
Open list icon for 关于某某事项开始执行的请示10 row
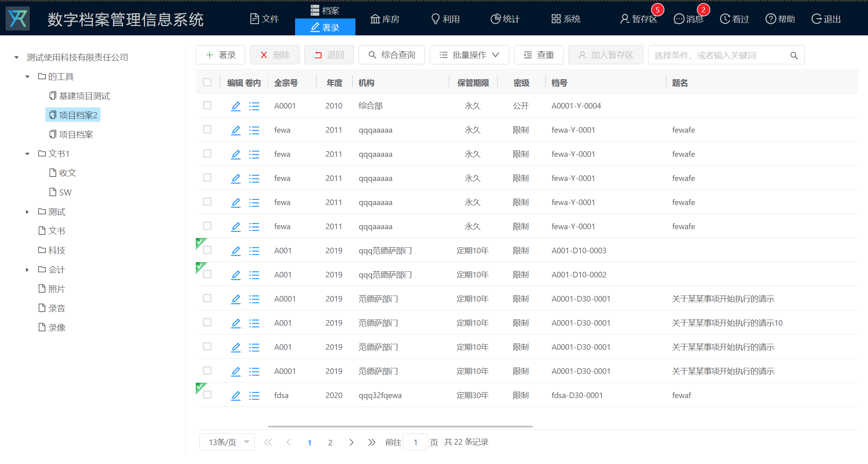(x=254, y=323)
